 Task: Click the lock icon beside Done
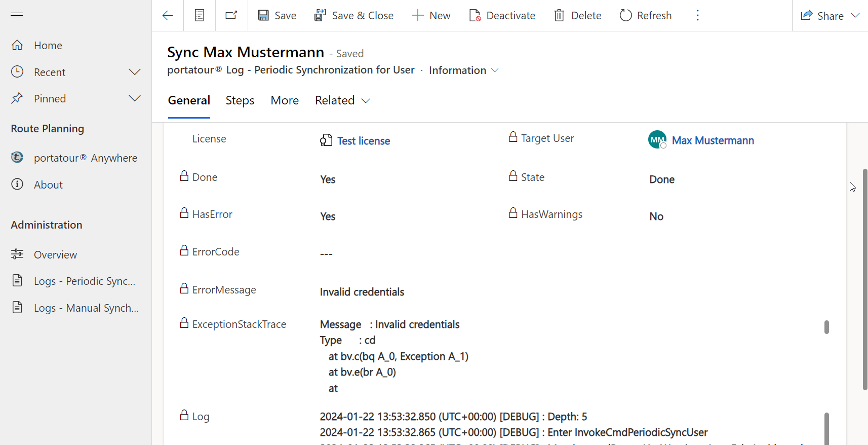184,176
